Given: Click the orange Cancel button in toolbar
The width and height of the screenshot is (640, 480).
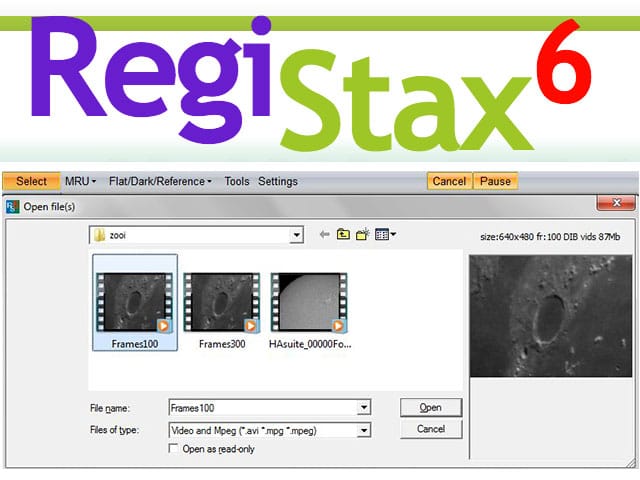Looking at the screenshot, I should pos(449,181).
